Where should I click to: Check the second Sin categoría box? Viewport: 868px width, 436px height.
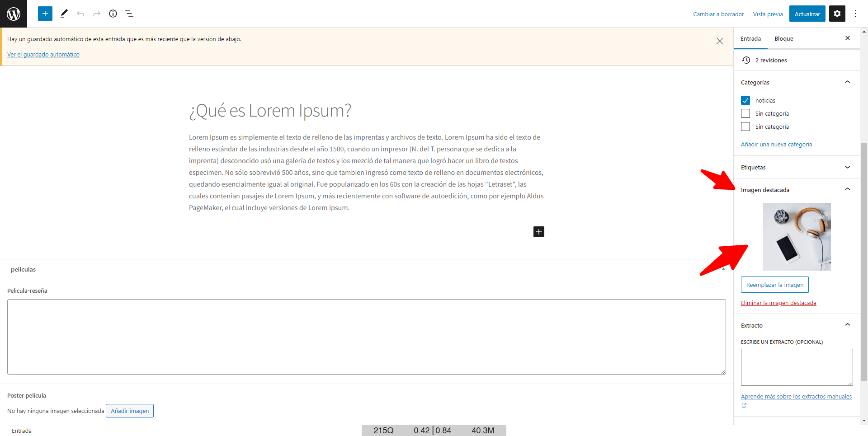745,127
